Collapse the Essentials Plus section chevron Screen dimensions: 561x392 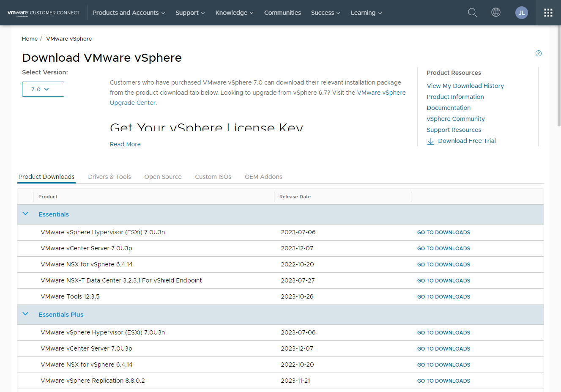(x=25, y=314)
